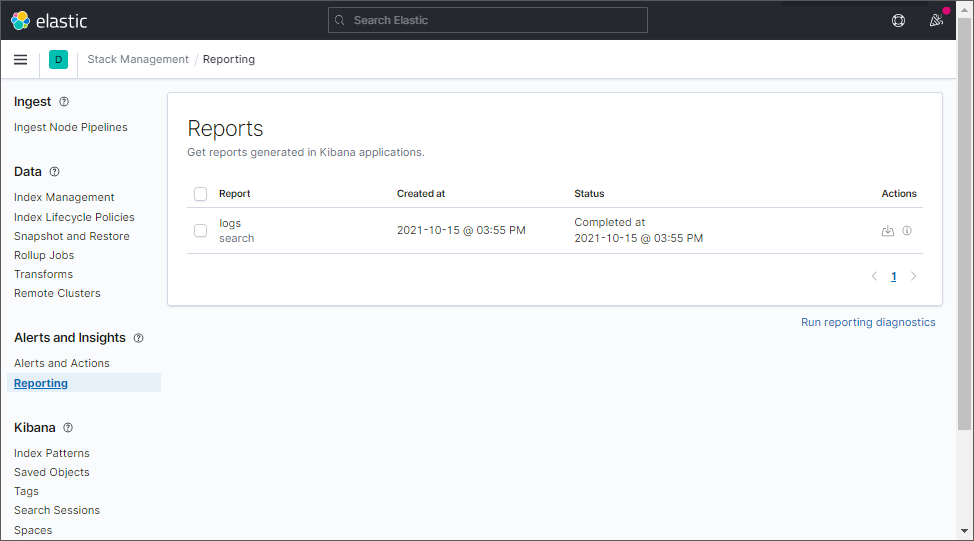Click the Search Elastic field
The width and height of the screenshot is (974, 541).
[488, 20]
